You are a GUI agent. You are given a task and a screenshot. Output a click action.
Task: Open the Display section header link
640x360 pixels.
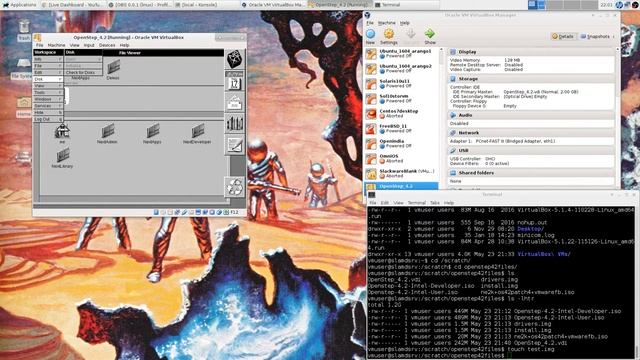pos(467,52)
